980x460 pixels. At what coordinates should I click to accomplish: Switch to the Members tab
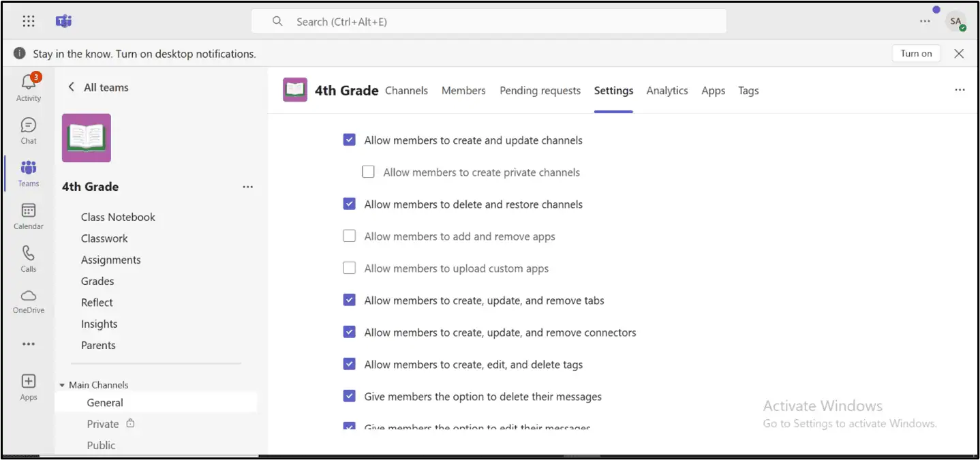(463, 90)
